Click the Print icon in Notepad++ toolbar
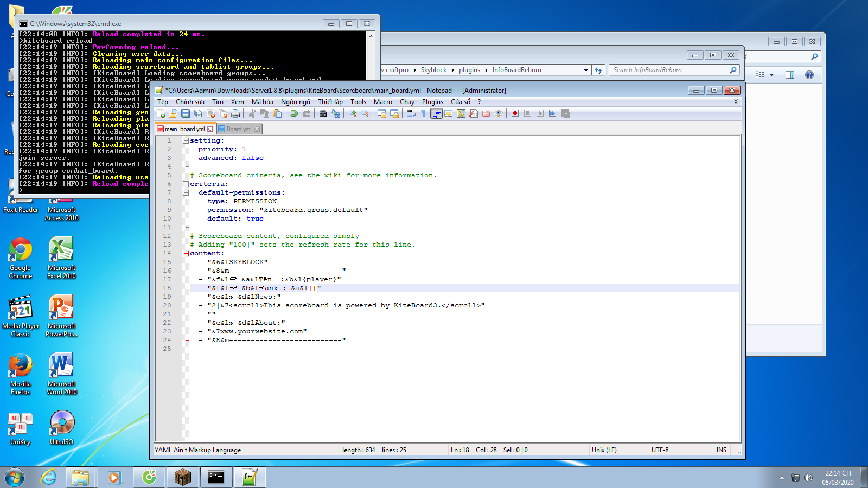 click(x=235, y=113)
